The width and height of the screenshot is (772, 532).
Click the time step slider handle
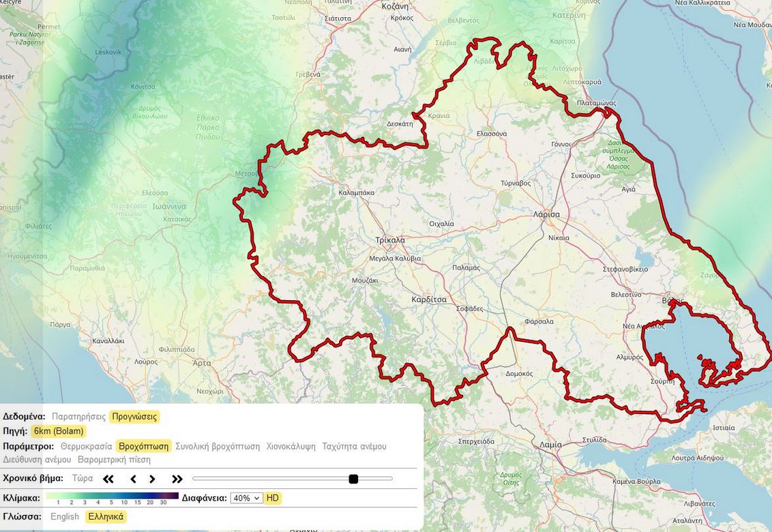353,479
